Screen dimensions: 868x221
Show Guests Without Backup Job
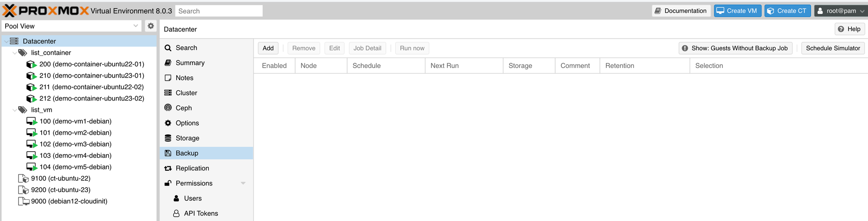pyautogui.click(x=736, y=48)
